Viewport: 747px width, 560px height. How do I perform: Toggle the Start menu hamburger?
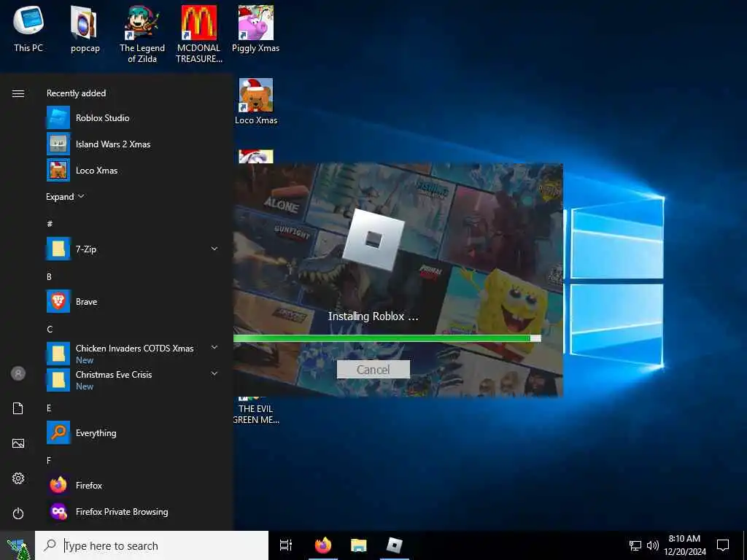pyautogui.click(x=18, y=93)
